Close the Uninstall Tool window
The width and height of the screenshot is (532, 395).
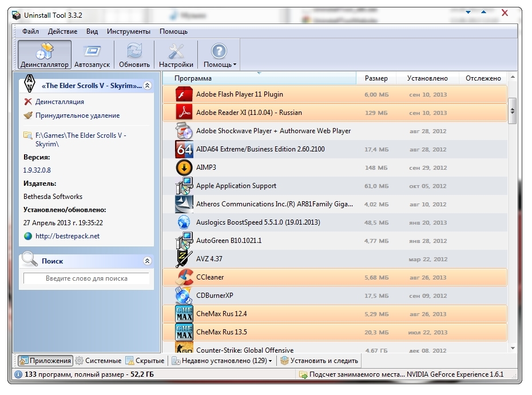(505, 13)
